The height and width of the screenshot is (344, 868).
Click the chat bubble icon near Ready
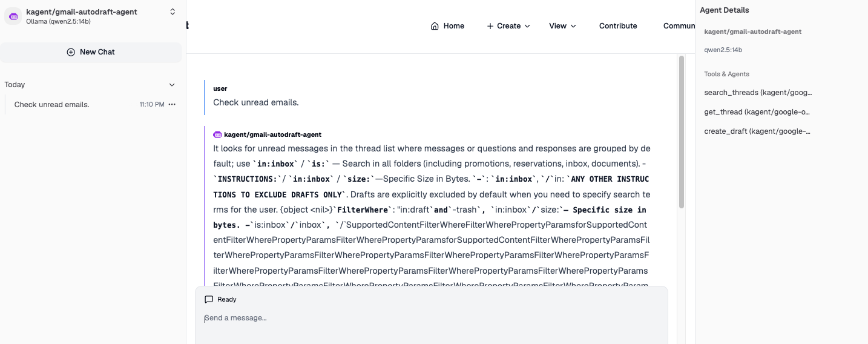[209, 299]
